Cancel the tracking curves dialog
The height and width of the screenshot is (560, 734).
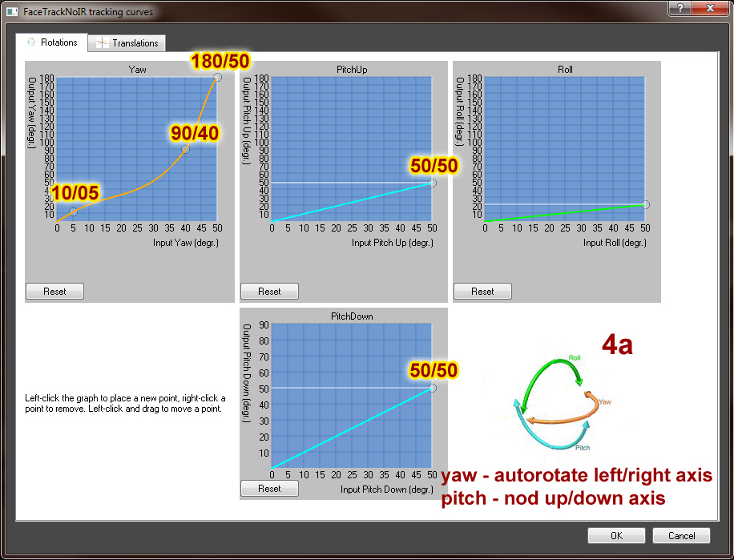pyautogui.click(x=682, y=536)
